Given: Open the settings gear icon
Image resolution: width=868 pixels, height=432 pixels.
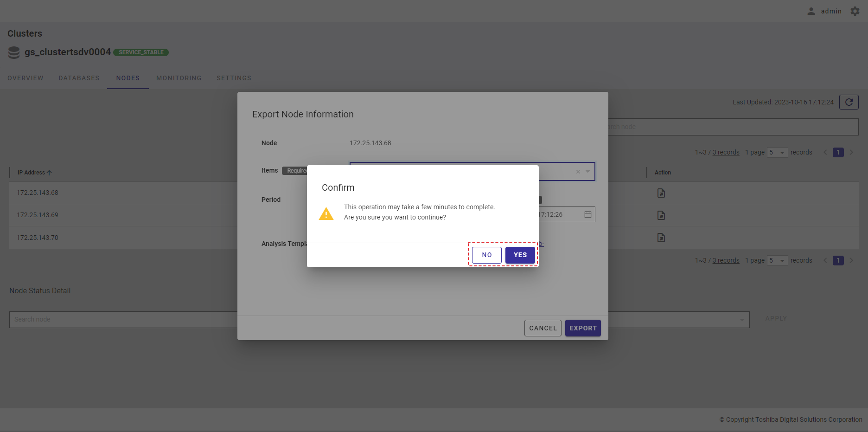Looking at the screenshot, I should [855, 11].
